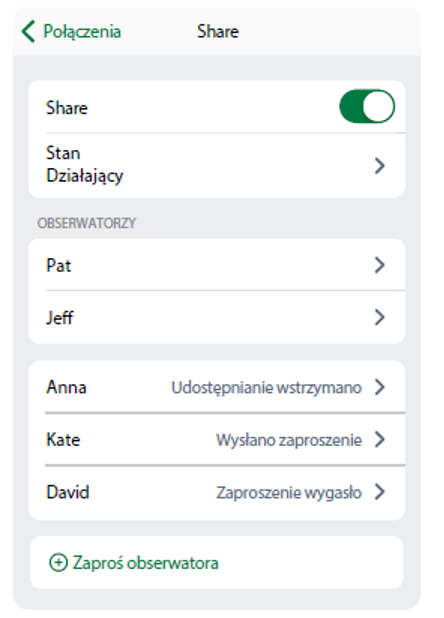Open Kate's invitation entry

pyautogui.click(x=217, y=439)
